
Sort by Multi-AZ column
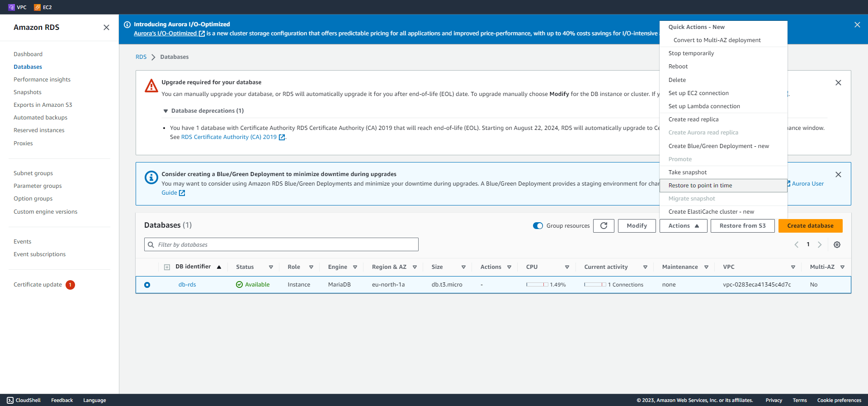[842, 267]
